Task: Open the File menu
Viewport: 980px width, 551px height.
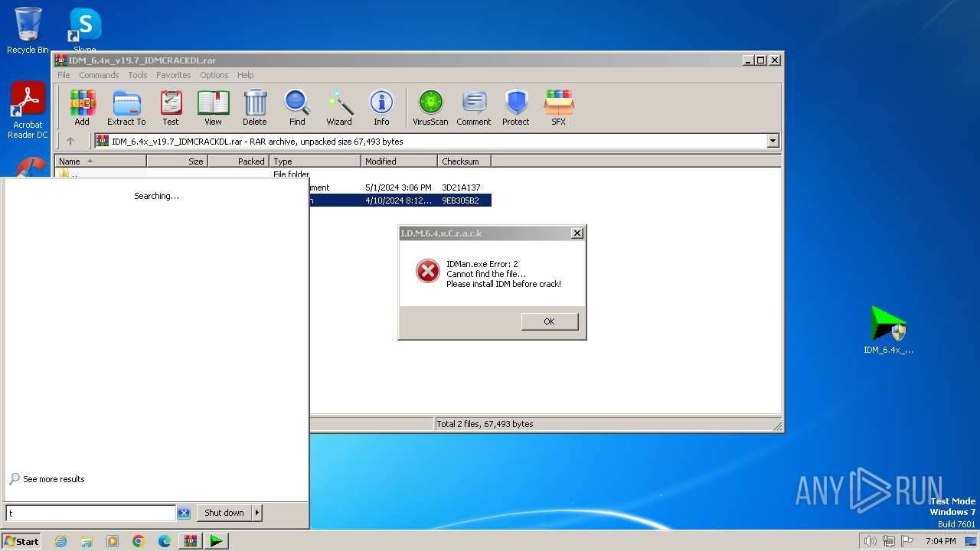Action: 64,75
